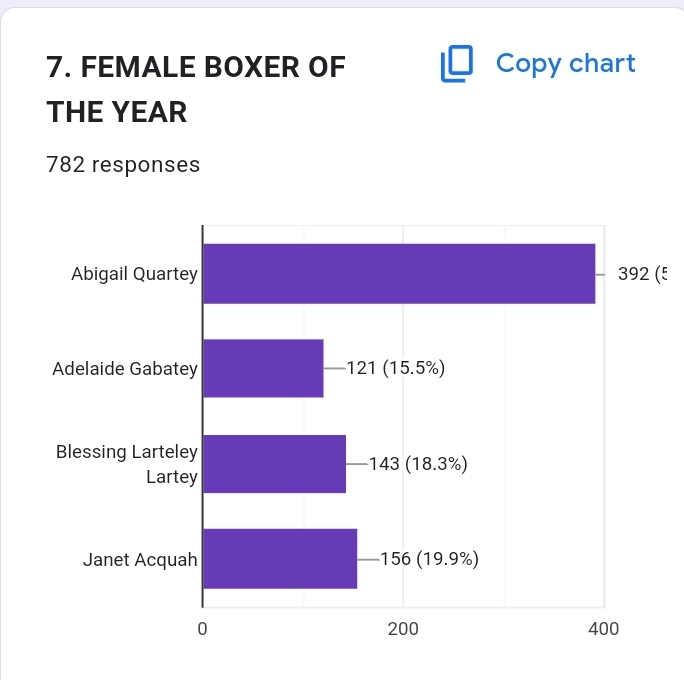Click the Abigail Quartey name label
The image size is (684, 680).
[x=134, y=274]
